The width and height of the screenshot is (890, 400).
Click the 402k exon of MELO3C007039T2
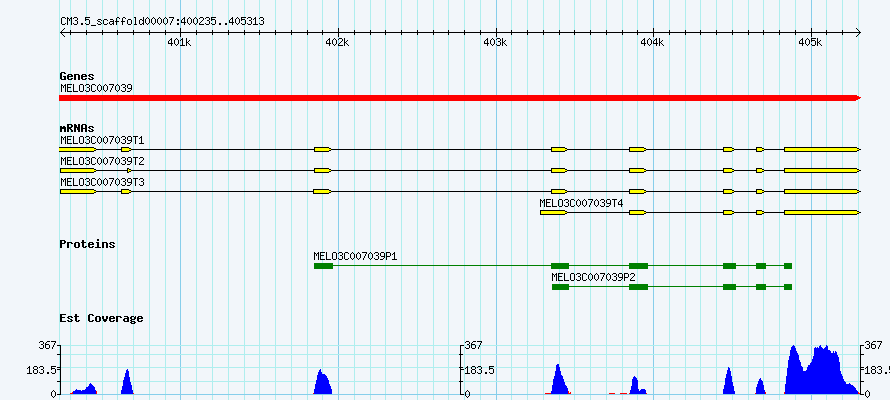click(322, 170)
